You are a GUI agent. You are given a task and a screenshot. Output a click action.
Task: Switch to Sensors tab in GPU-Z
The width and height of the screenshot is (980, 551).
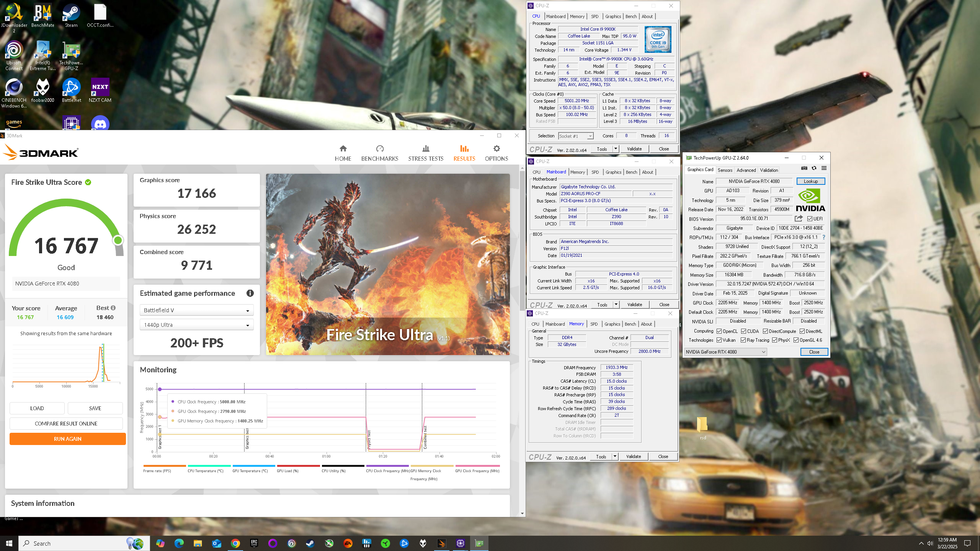[725, 170]
